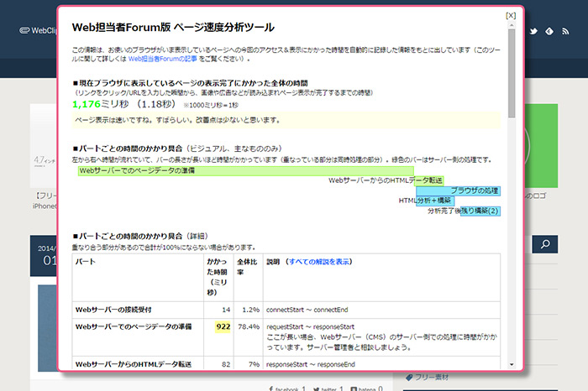Click the dialog scrollbar down arrow
The width and height of the screenshot is (588, 391).
pos(512,364)
